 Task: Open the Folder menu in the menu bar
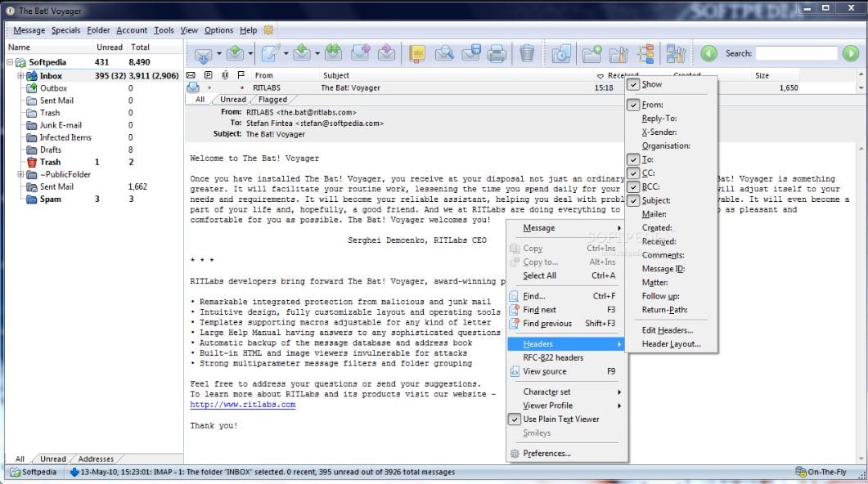click(x=98, y=30)
